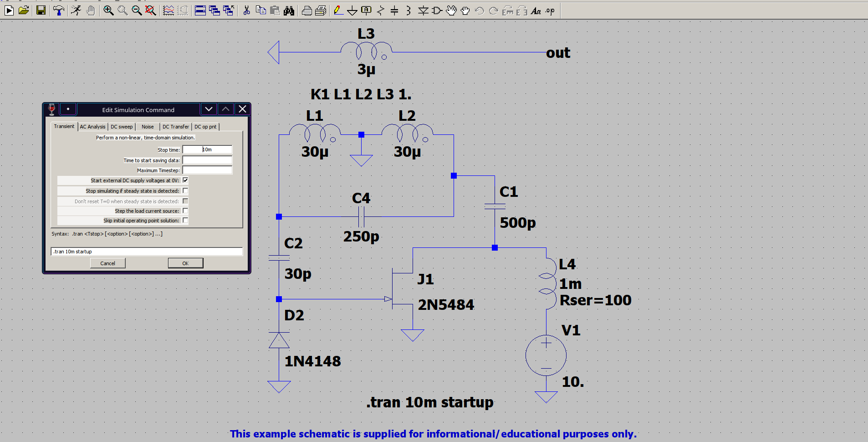Screen dimensions: 868x442
Task: Open the DC op pnt tab
Action: point(205,127)
